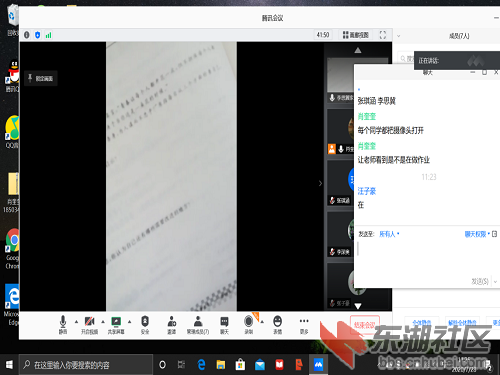Image resolution: width=500 pixels, height=375 pixels.
Task: Click the 聊天 chat window title
Action: pos(428,72)
